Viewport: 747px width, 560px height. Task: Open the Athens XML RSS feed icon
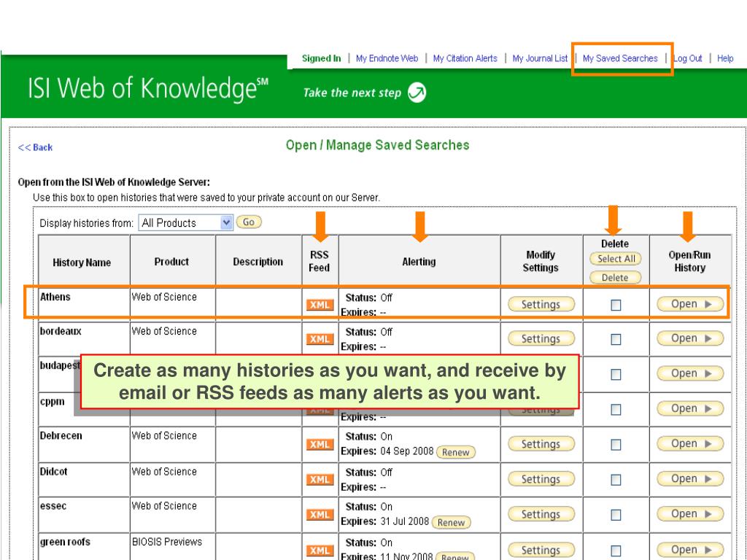click(x=320, y=305)
